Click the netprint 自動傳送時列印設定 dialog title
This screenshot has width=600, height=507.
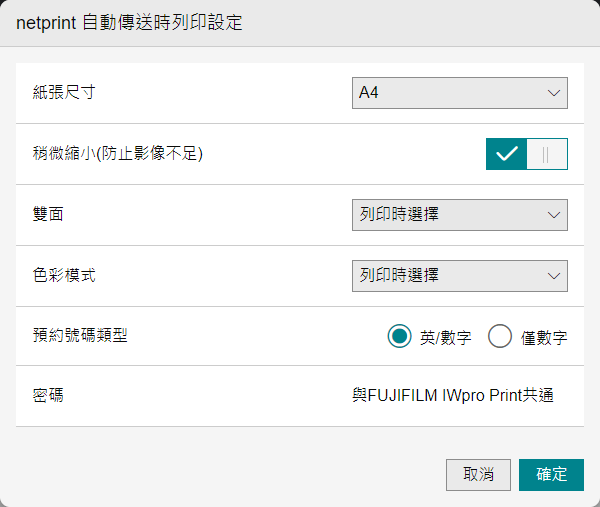(x=129, y=22)
